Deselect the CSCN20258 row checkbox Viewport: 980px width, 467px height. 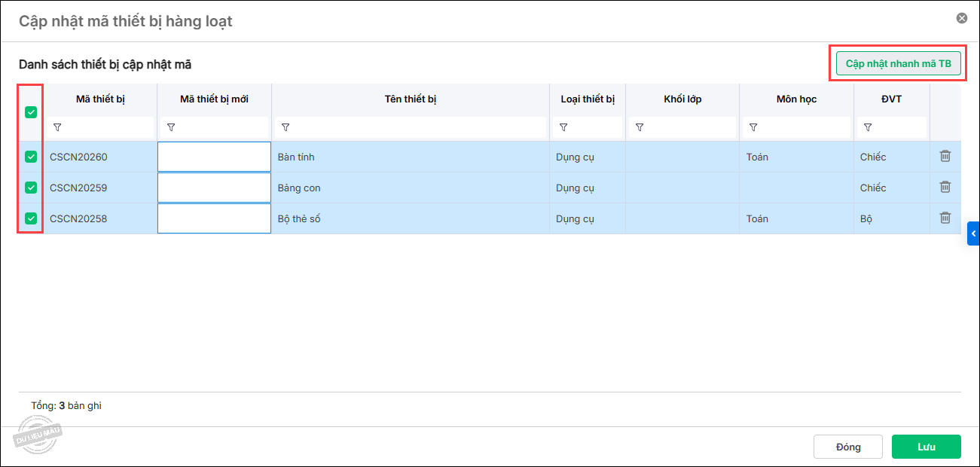point(31,218)
